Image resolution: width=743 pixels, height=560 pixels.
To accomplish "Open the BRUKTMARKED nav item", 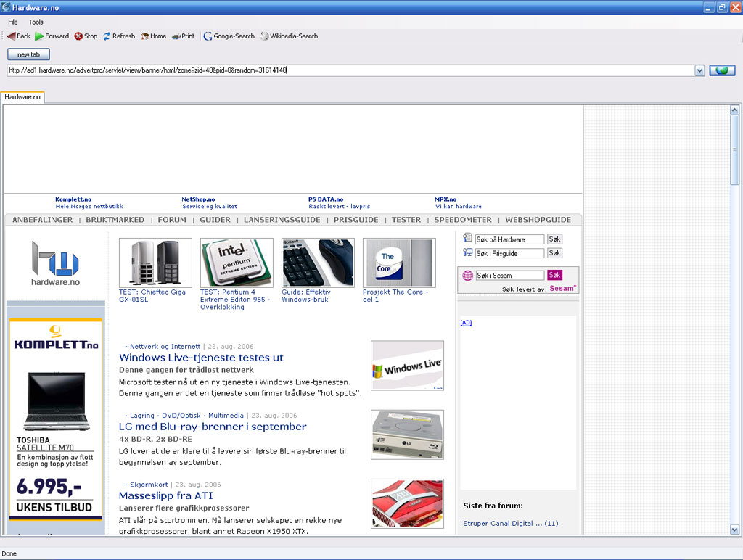I will tap(115, 220).
